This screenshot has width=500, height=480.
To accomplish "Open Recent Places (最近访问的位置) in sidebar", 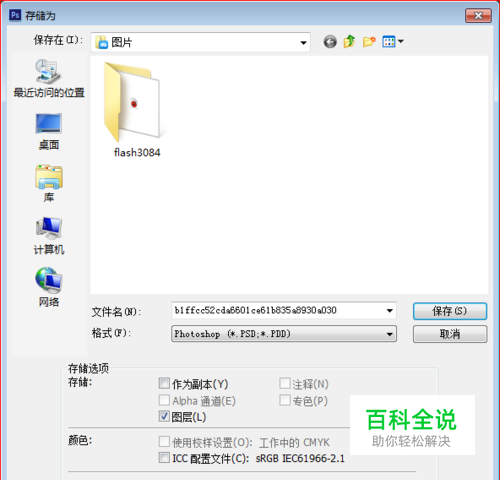I will pos(49,79).
